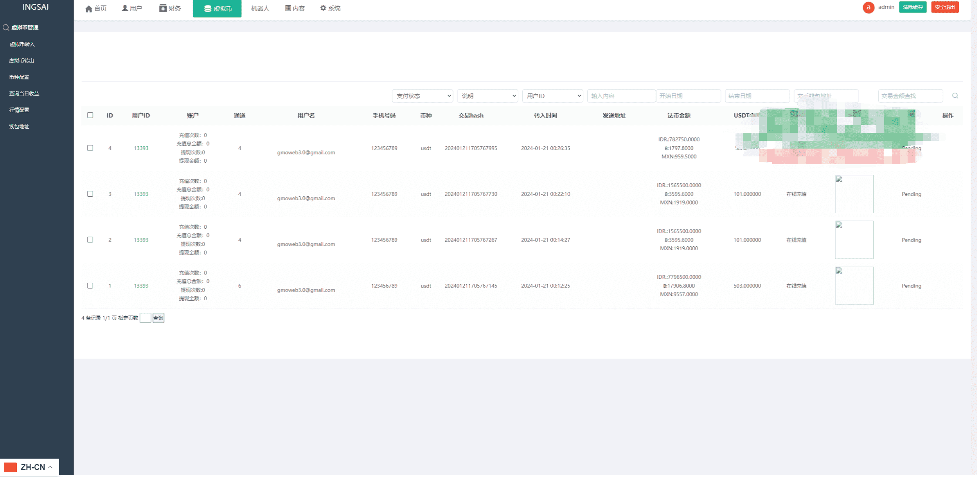Viewport: 980px width, 477px height.
Task: Click the red flag ZH-CN language icon
Action: [10, 467]
